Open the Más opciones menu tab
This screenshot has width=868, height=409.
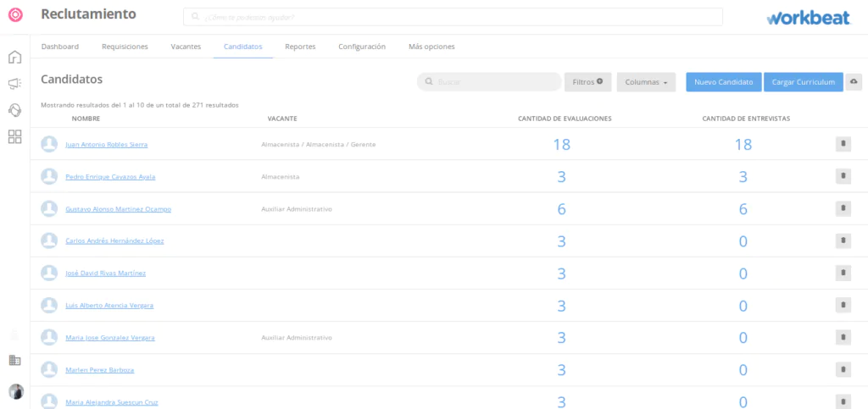tap(431, 47)
